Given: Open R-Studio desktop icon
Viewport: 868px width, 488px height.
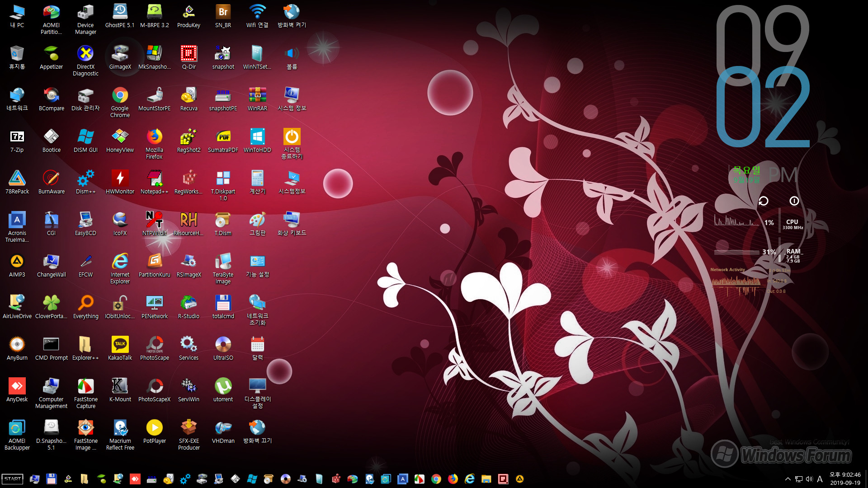Looking at the screenshot, I should pyautogui.click(x=189, y=307).
